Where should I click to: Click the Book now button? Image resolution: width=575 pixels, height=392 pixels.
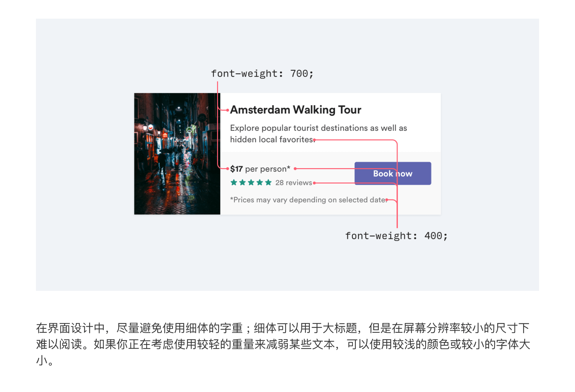(x=393, y=174)
